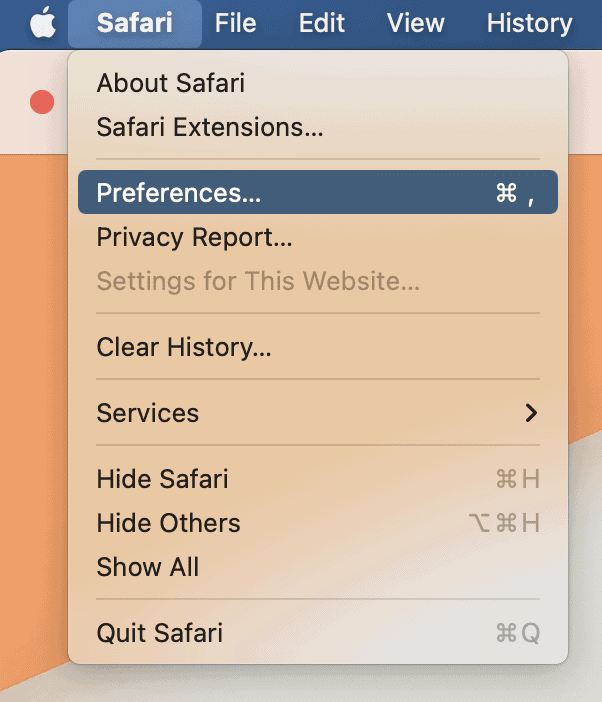This screenshot has width=602, height=702.
Task: Open the File menu
Action: [235, 24]
